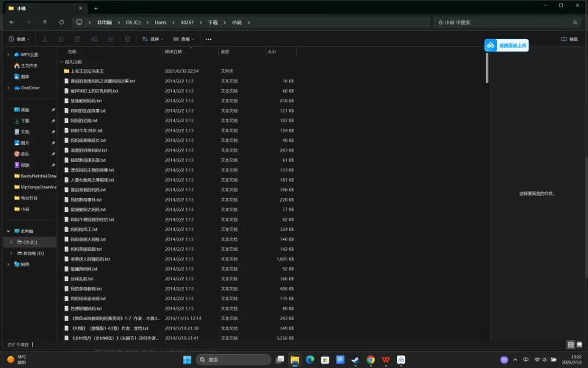Screen dimensions: 588x368
Task: Click the 拖拽至此上传 upload button
Action: (x=506, y=46)
